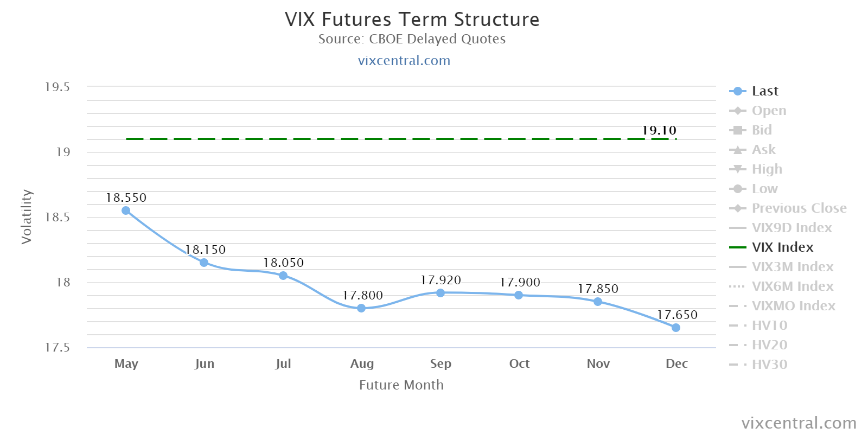Enable the VIX3M Index series
Viewport: 868px width, 434px height.
pyautogui.click(x=792, y=267)
